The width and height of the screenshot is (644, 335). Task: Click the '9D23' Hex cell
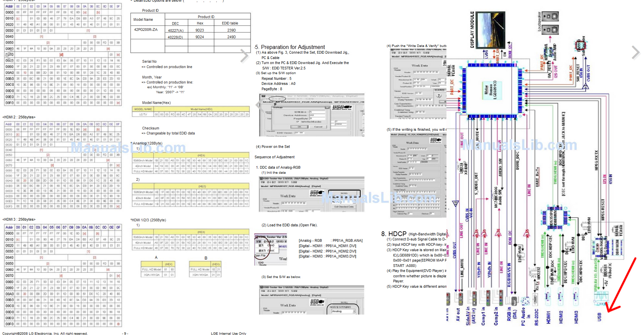coord(200,30)
